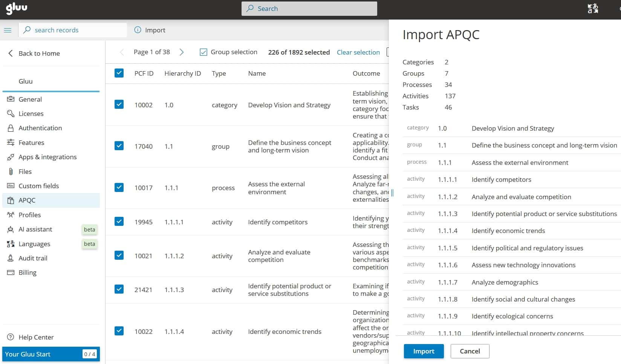Click the Import toolbar label
Viewport: 621px width, 364px height.
click(x=155, y=30)
